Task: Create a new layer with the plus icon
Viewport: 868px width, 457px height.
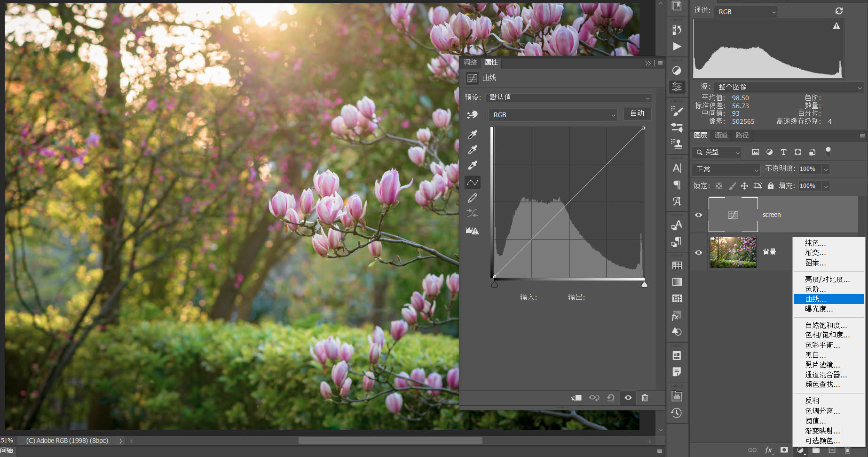Action: pyautogui.click(x=832, y=450)
